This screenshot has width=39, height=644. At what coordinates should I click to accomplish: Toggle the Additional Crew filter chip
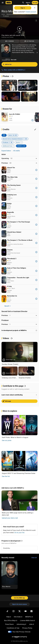tap(9, 146)
